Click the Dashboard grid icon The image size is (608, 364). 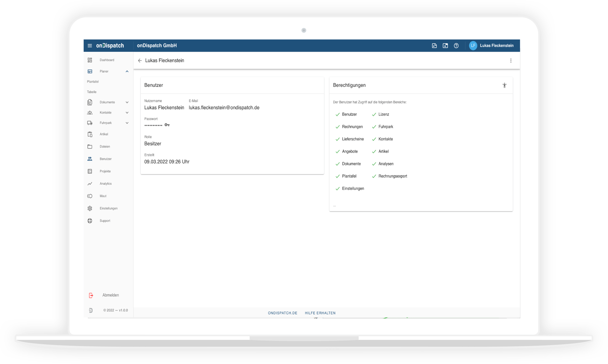coord(90,60)
